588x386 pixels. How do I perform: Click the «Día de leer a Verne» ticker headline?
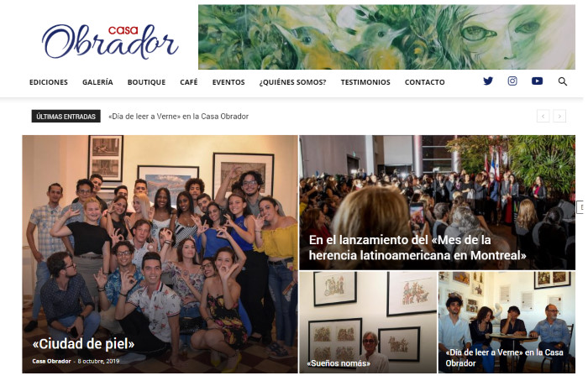click(178, 116)
